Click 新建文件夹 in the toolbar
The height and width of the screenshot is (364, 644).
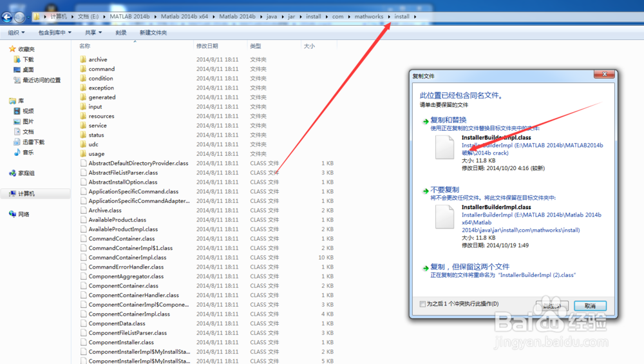[x=153, y=32]
